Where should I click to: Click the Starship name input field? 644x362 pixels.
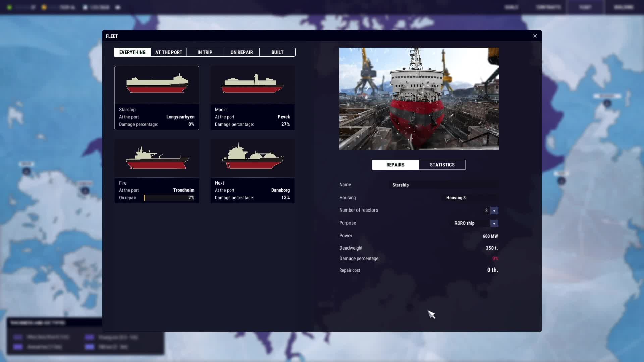[443, 185]
